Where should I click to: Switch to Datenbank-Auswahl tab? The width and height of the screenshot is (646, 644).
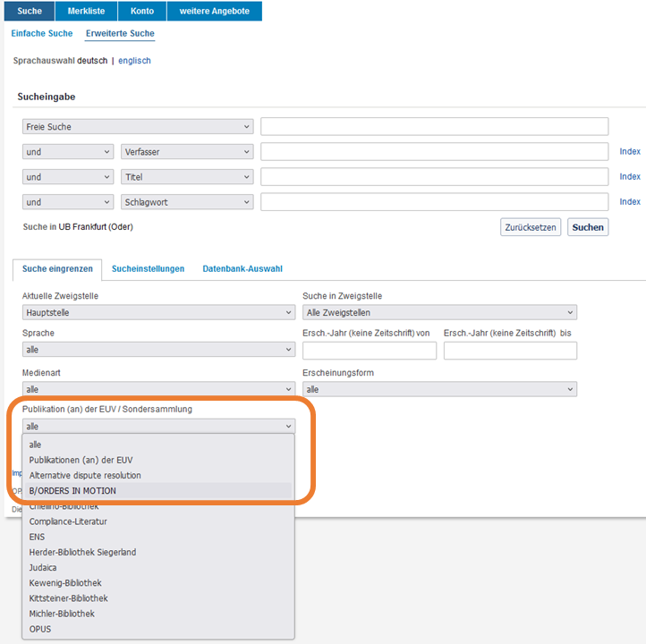(x=242, y=269)
